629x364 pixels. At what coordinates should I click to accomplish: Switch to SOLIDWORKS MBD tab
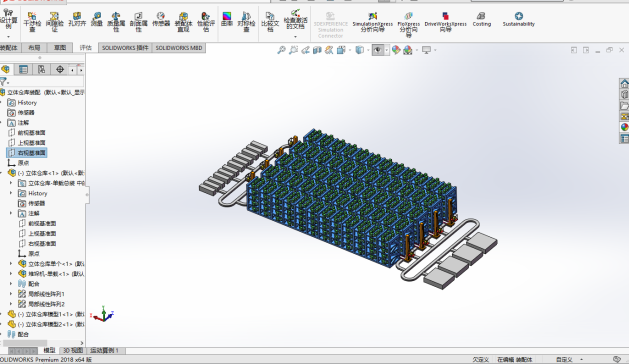(179, 48)
